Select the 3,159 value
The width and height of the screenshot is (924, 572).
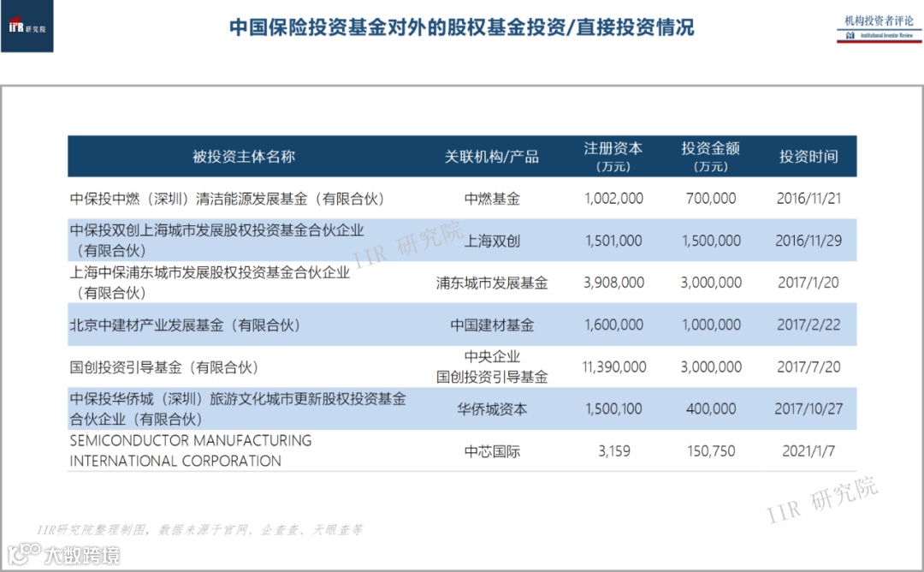coord(613,451)
